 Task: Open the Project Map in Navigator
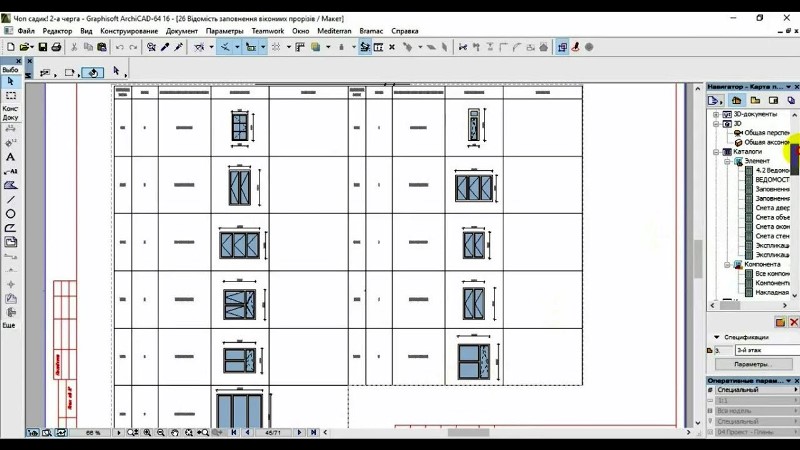point(736,101)
